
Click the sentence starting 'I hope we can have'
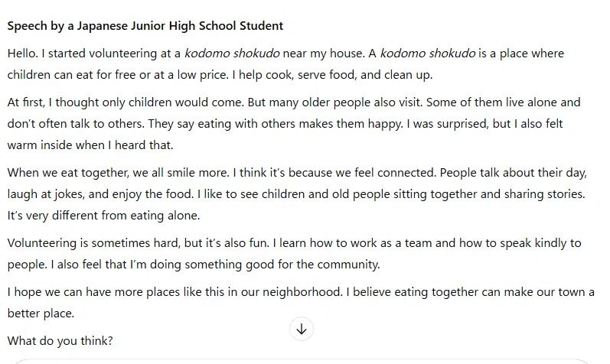(175, 292)
